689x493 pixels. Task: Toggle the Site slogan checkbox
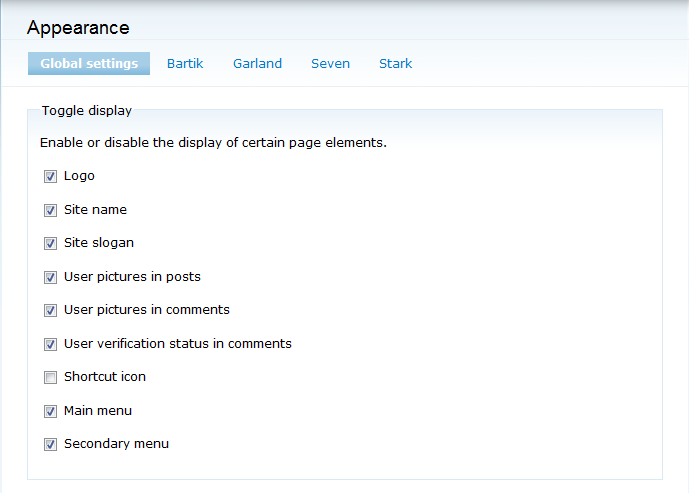point(50,244)
